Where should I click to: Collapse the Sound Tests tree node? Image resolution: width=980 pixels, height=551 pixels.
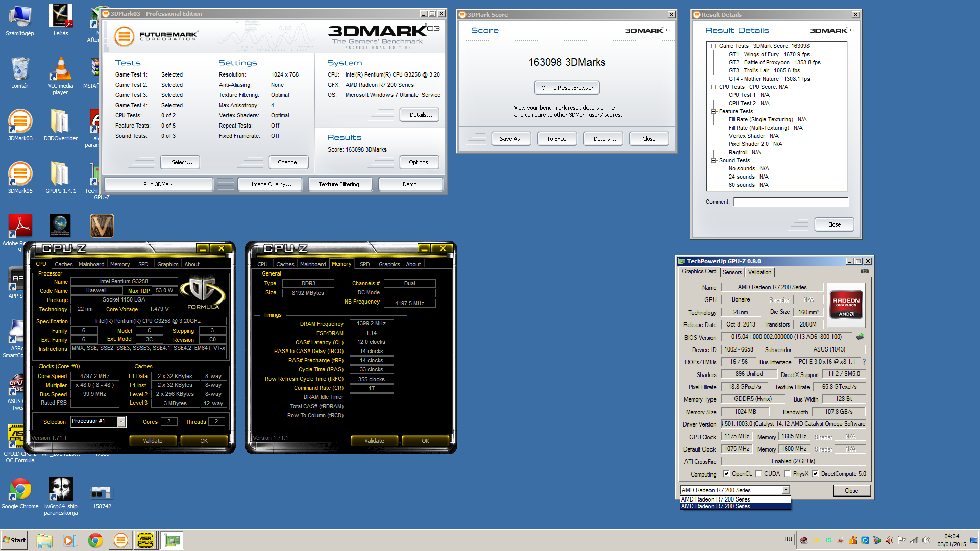(x=713, y=160)
